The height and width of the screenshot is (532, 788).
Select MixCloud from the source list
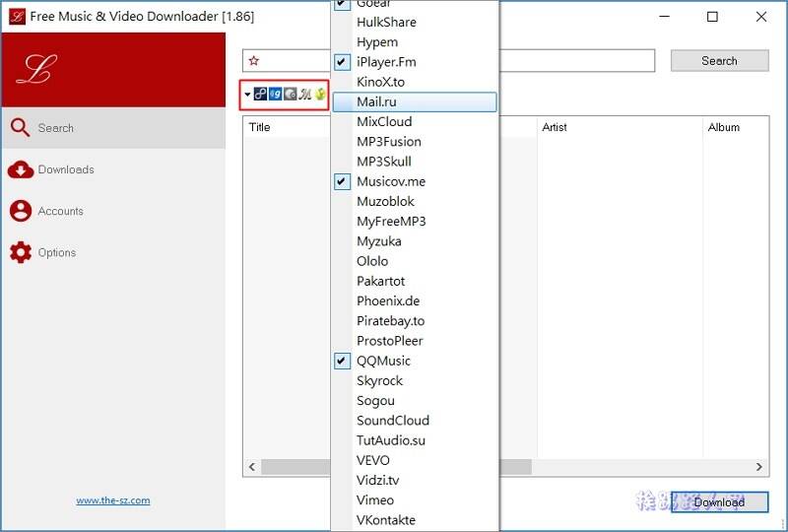pos(415,122)
